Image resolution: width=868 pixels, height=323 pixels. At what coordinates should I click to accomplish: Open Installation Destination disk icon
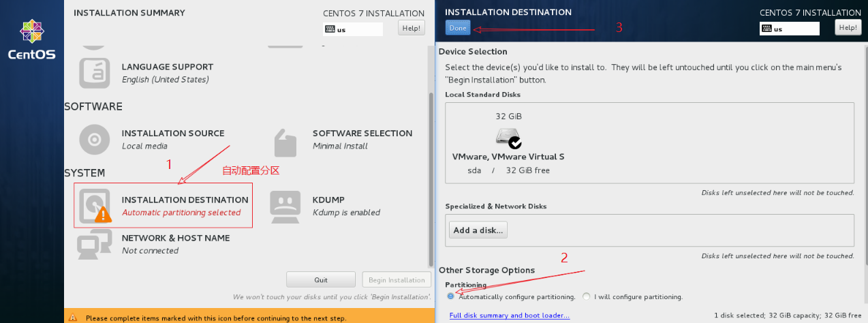95,206
